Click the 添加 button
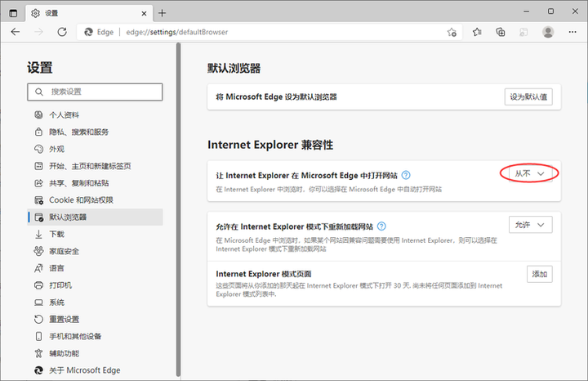The width and height of the screenshot is (588, 381). tap(539, 274)
